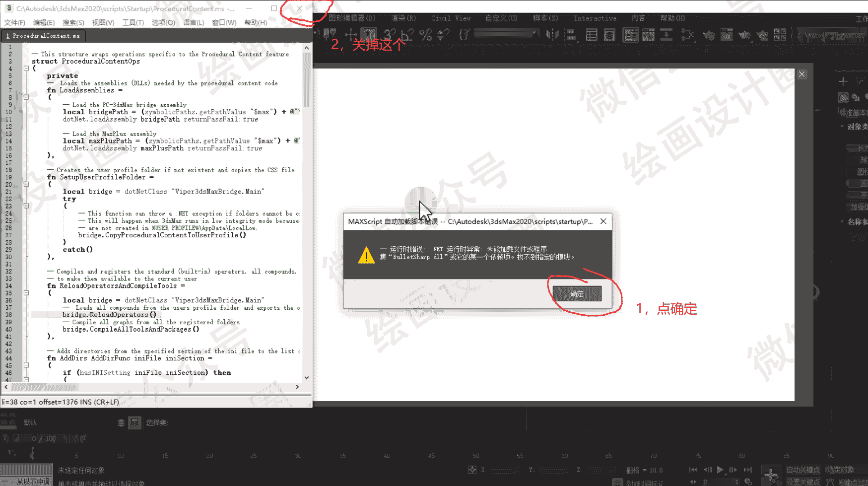The width and height of the screenshot is (868, 486).
Task: Open the 语言(L) menu in script editor
Action: pyautogui.click(x=193, y=22)
